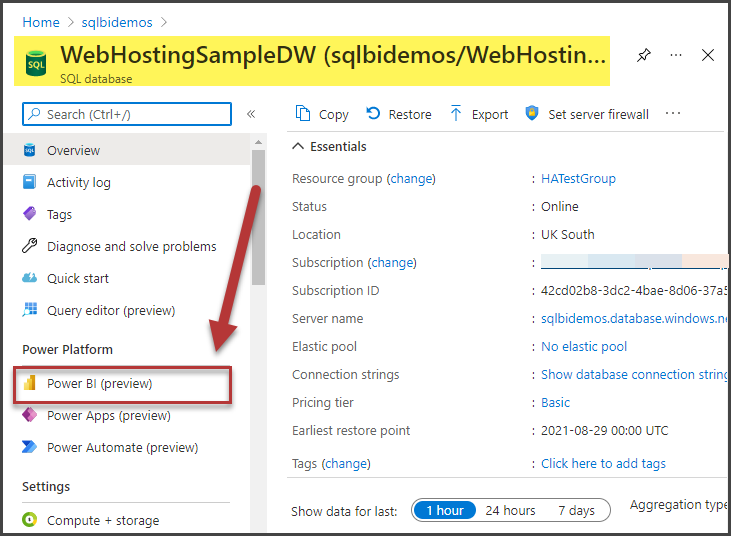
Task: Pin this blade using the pin icon
Action: [644, 55]
